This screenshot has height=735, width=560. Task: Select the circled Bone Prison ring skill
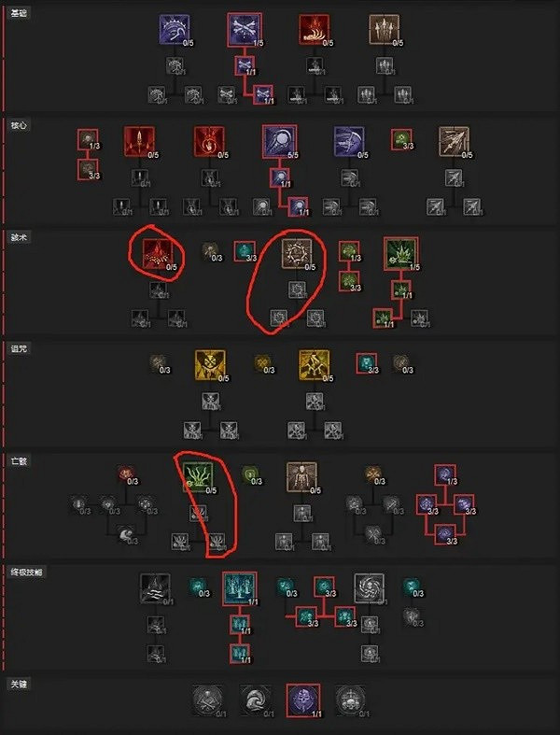pos(297,254)
